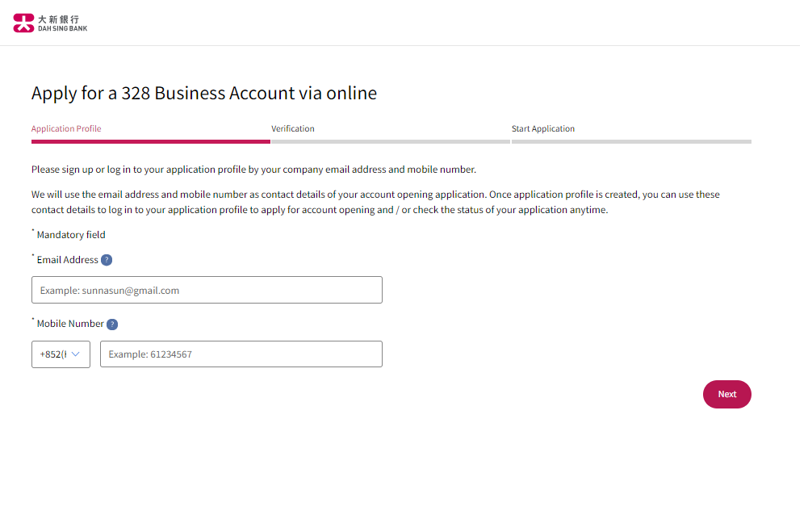Open the Mobile Number help tooltip icon
808x532 pixels.
(112, 325)
